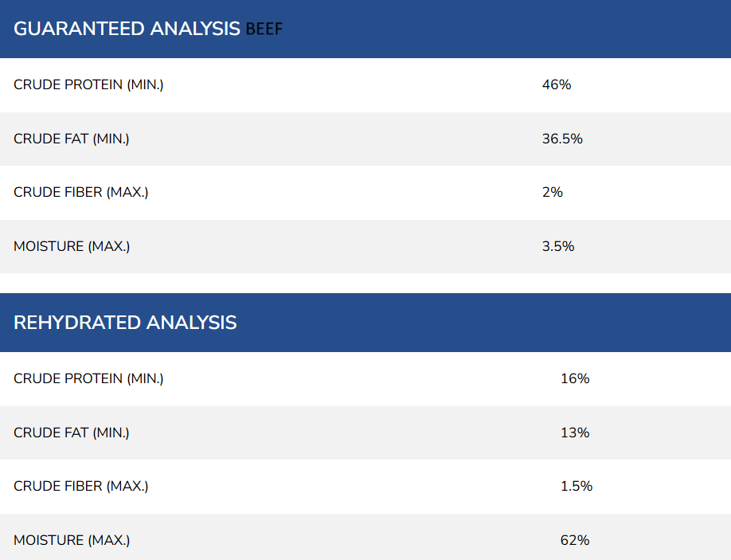731x560 pixels.
Task: Click the Guaranteed Analysis heading text
Action: tap(127, 29)
